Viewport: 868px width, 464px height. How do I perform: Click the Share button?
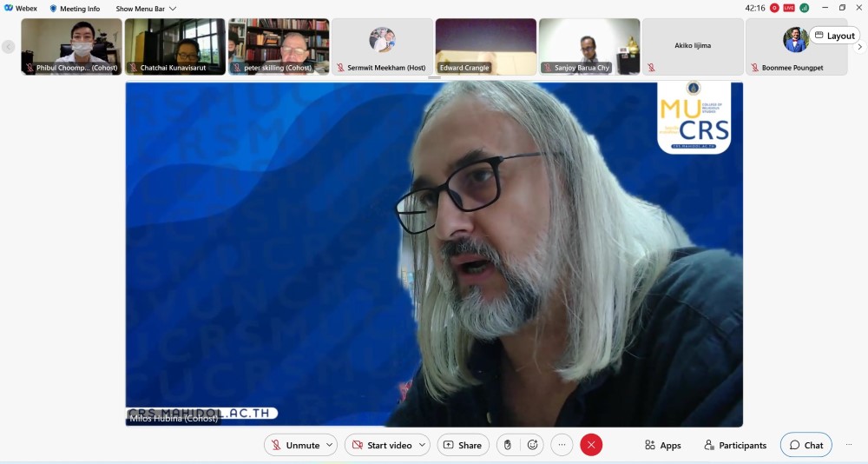click(x=463, y=445)
